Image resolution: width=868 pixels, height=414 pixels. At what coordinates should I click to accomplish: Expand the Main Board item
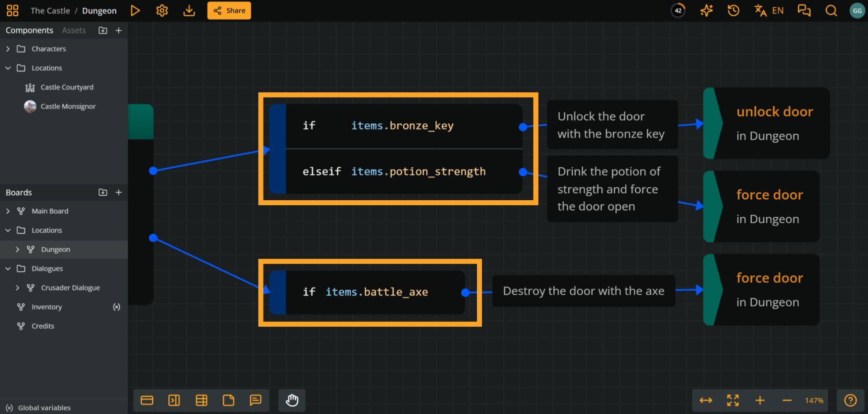(8, 211)
